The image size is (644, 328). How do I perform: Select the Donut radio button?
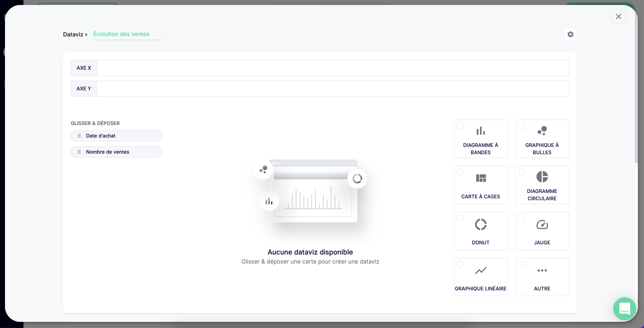tap(460, 218)
